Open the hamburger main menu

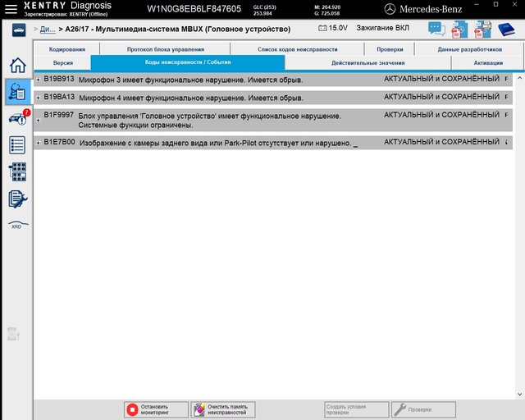pos(11,9)
